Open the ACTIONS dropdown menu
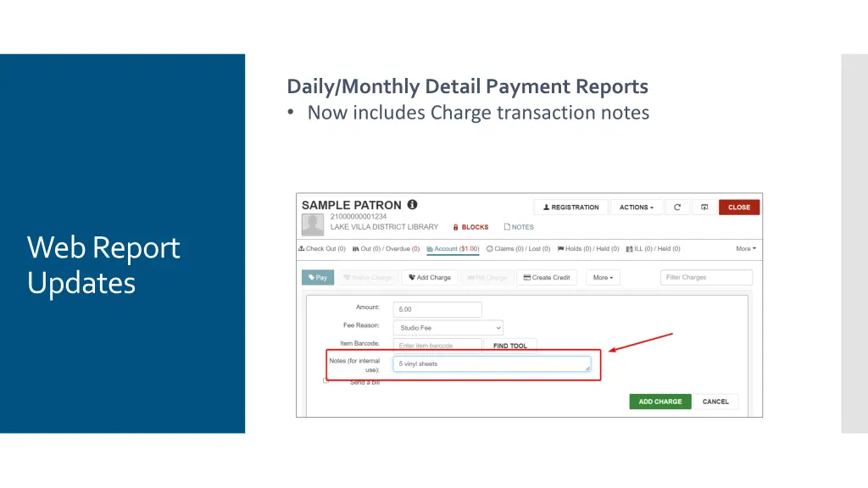 pyautogui.click(x=636, y=208)
